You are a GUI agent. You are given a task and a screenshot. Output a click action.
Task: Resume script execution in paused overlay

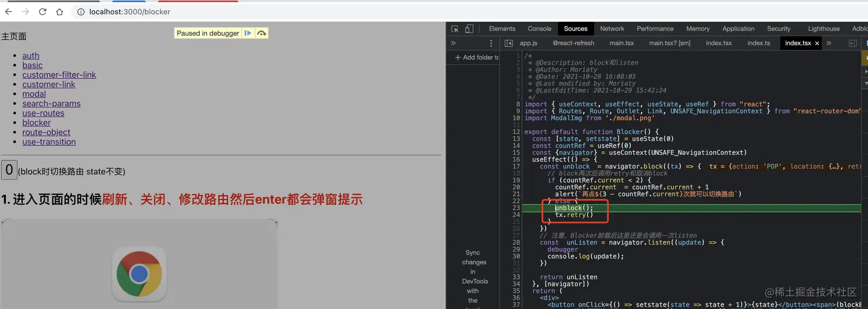(248, 33)
